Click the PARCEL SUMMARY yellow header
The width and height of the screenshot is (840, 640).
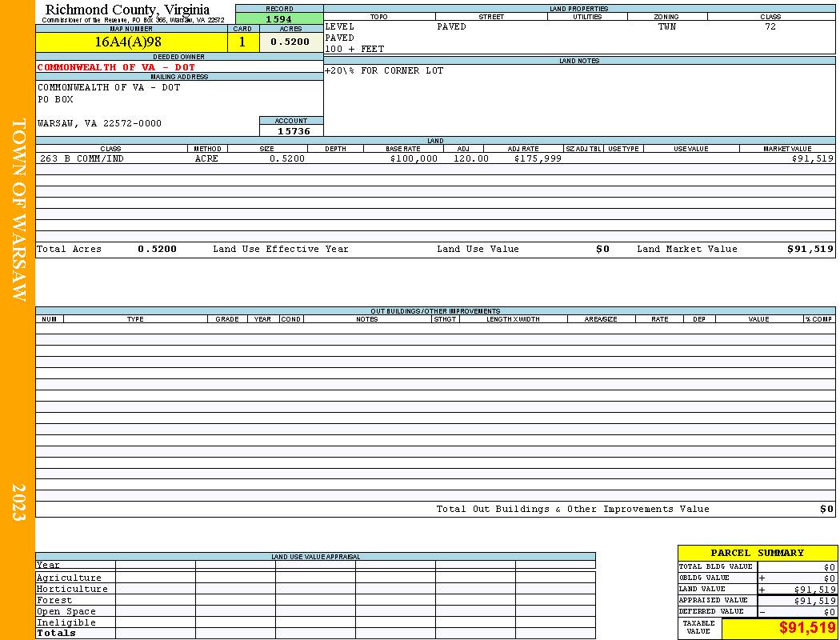(757, 553)
